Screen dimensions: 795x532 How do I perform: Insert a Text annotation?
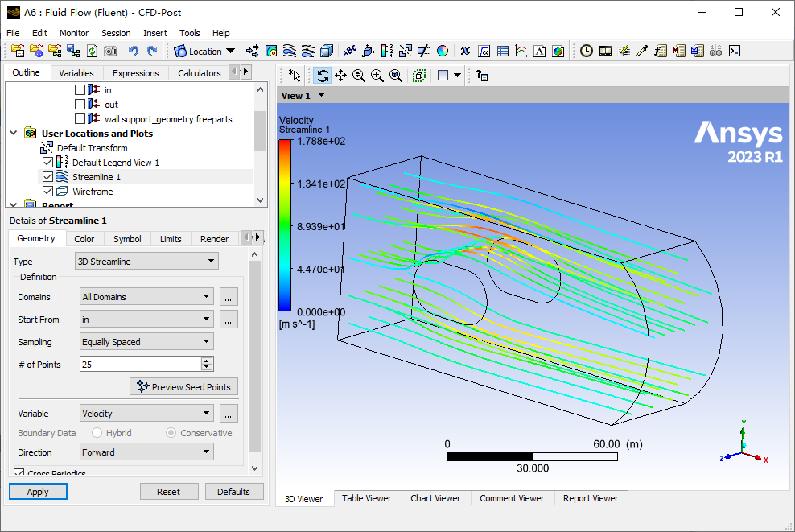(349, 51)
